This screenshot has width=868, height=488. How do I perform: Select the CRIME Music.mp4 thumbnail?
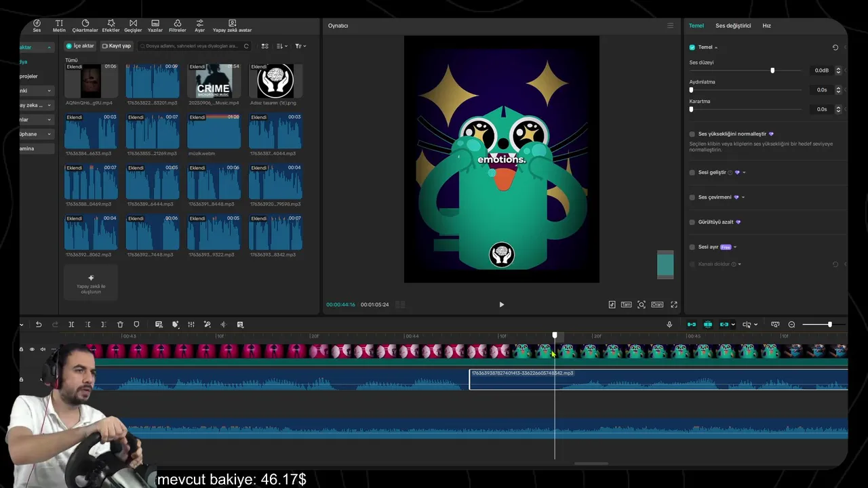214,81
